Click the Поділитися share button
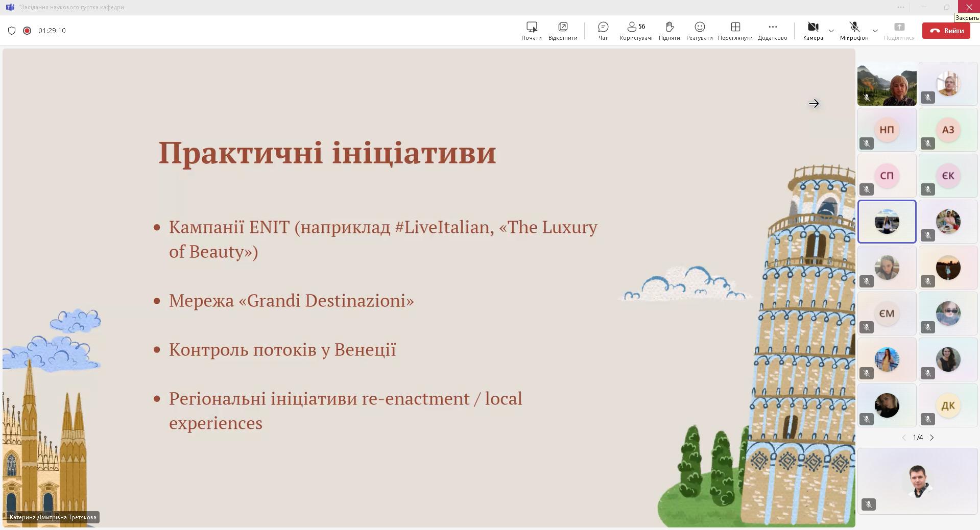This screenshot has width=980, height=530. (899, 31)
